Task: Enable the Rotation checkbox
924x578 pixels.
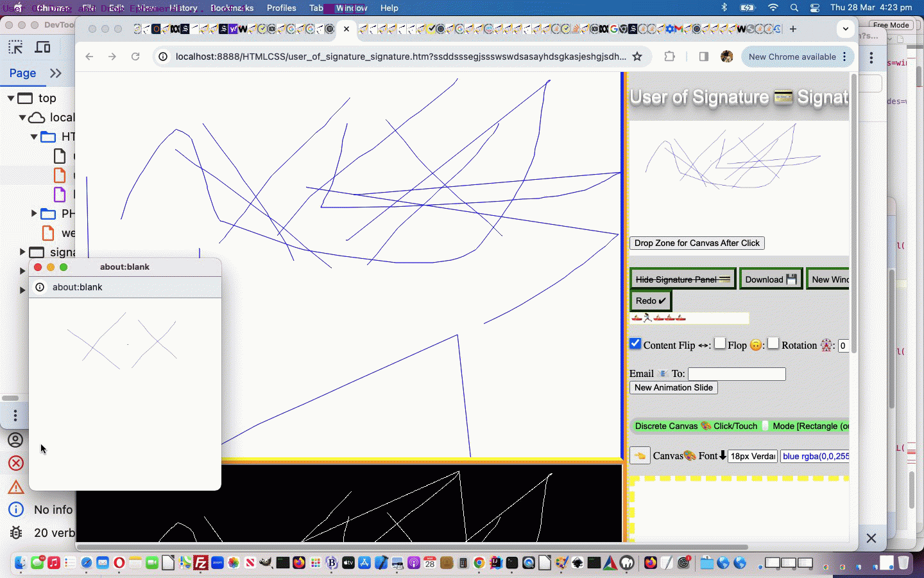Action: point(773,344)
